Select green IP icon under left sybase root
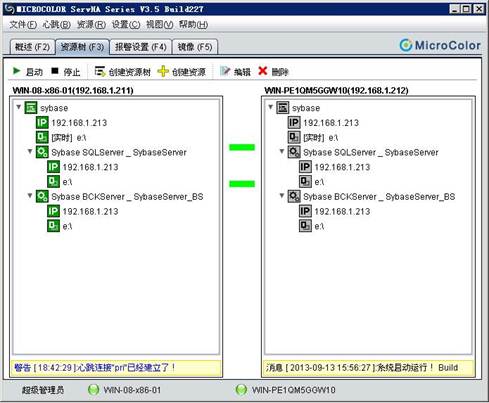489x403 pixels. click(42, 123)
